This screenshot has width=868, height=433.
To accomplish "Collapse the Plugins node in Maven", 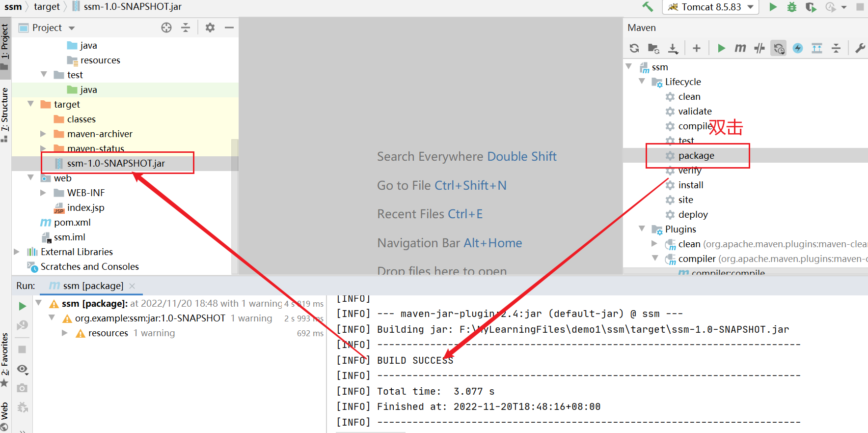I will point(642,229).
